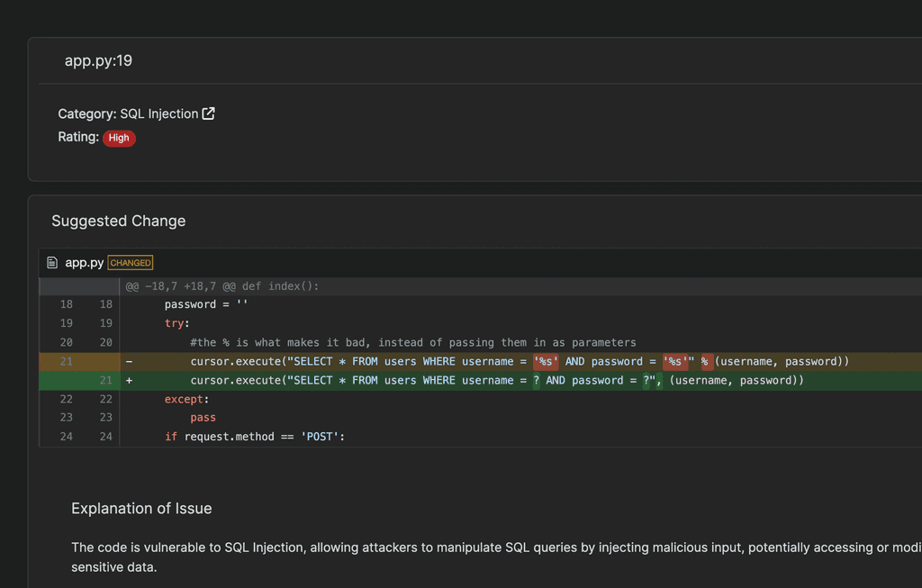Click the minus sign on removed line 21
Image resolution: width=922 pixels, height=588 pixels.
point(129,362)
